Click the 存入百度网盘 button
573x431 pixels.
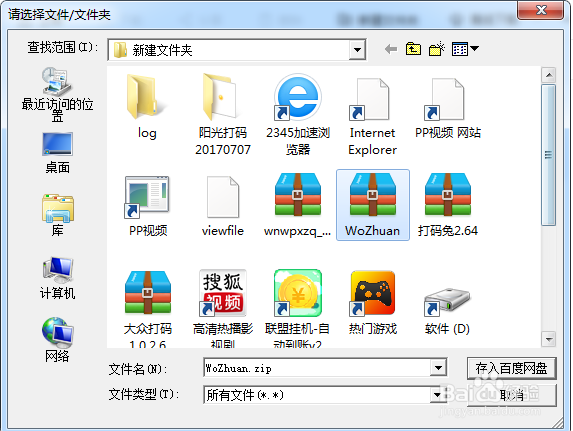pos(512,368)
